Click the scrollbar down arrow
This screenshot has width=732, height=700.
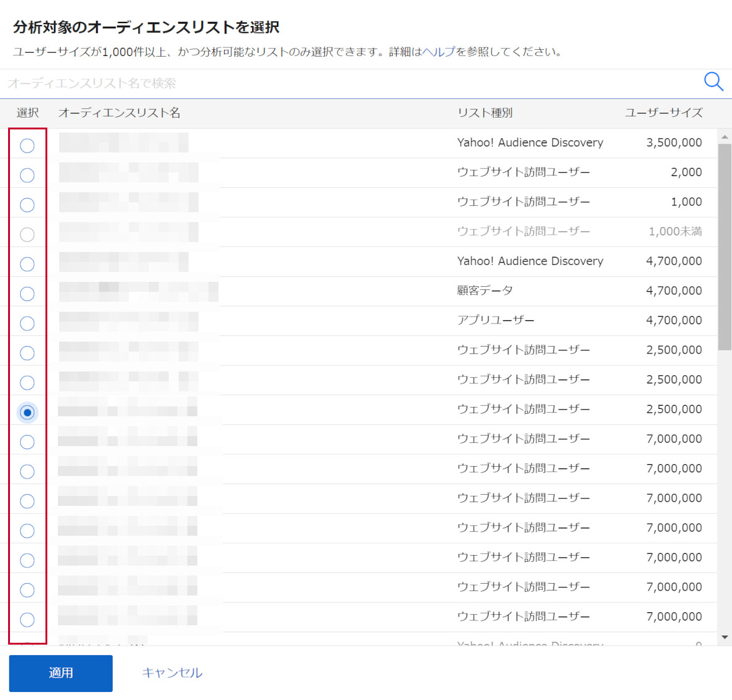(x=725, y=637)
